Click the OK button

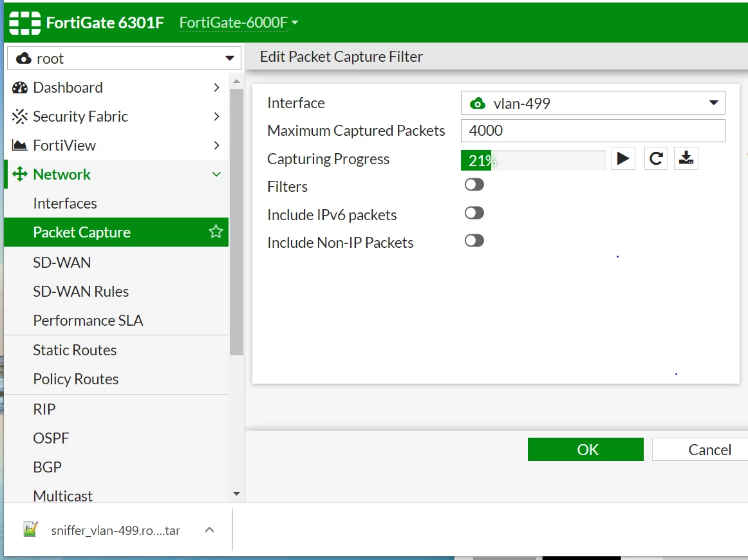pyautogui.click(x=585, y=449)
